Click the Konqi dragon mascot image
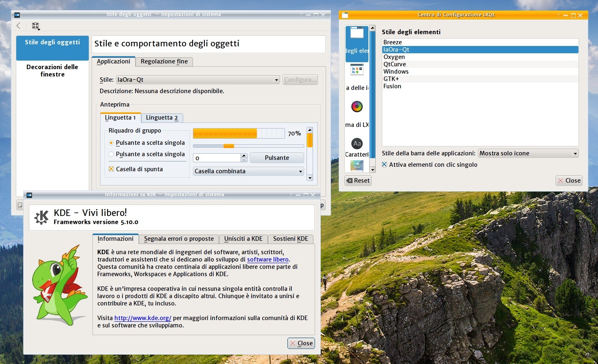598x364 pixels. [x=60, y=285]
